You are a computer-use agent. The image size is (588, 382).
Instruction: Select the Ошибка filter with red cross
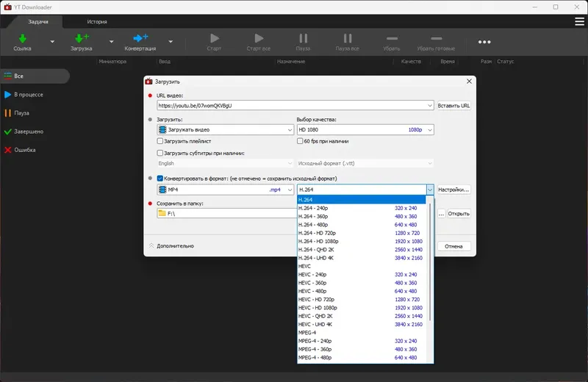21,150
